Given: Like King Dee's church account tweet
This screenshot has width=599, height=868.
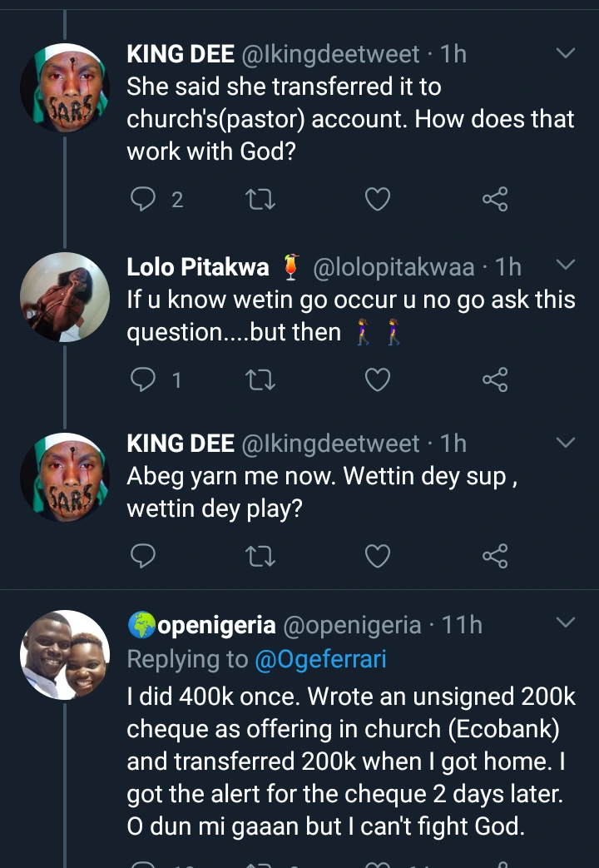Looking at the screenshot, I should pos(378,200).
